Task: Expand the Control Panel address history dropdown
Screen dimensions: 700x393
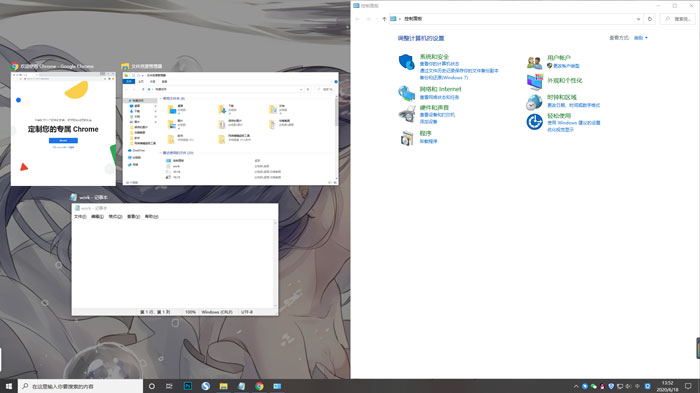Action: point(638,19)
